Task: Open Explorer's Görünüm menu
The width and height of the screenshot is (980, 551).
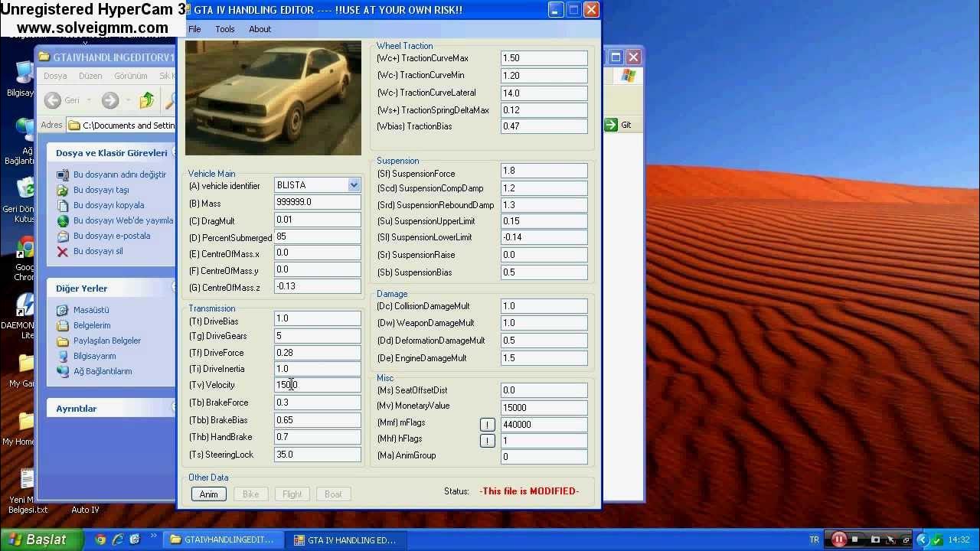Action: coord(131,76)
